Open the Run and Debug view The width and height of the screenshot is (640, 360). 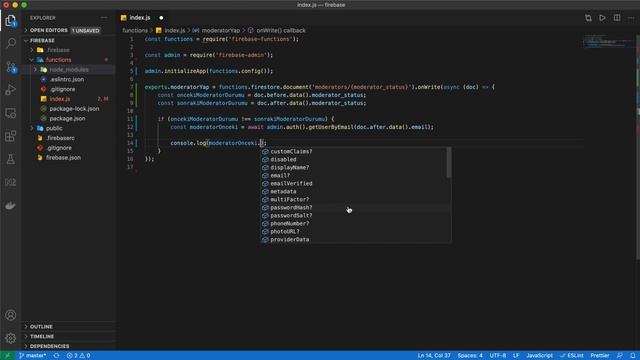[11, 89]
